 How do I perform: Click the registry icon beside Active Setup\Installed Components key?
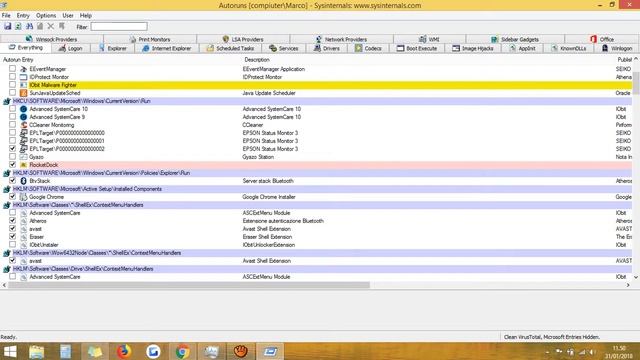[x=7, y=189]
